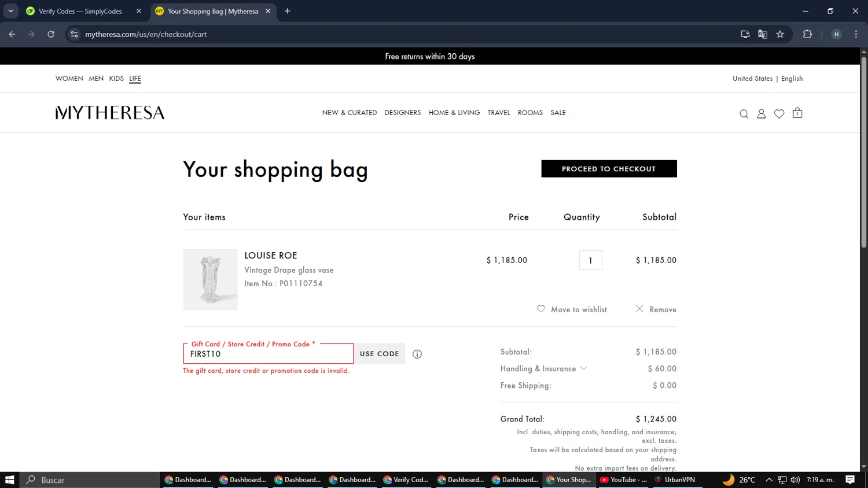Open the 26°C weather widget
Image resolution: width=868 pixels, height=488 pixels.
739,480
